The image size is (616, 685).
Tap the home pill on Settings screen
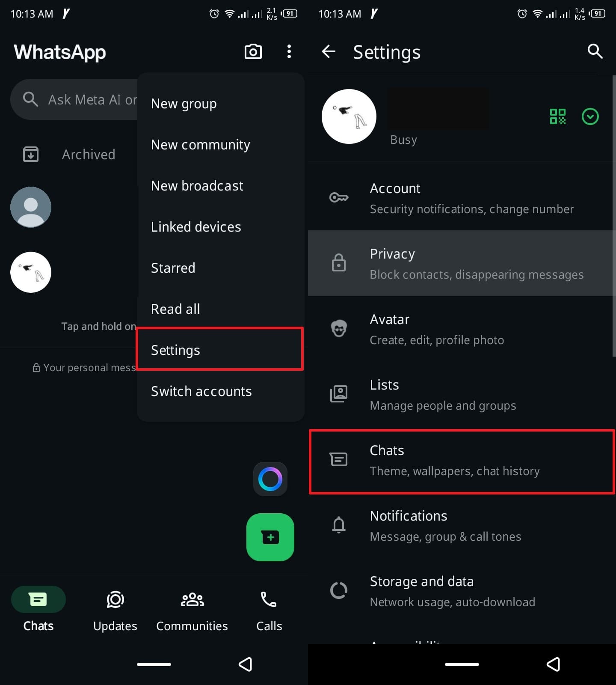click(462, 664)
